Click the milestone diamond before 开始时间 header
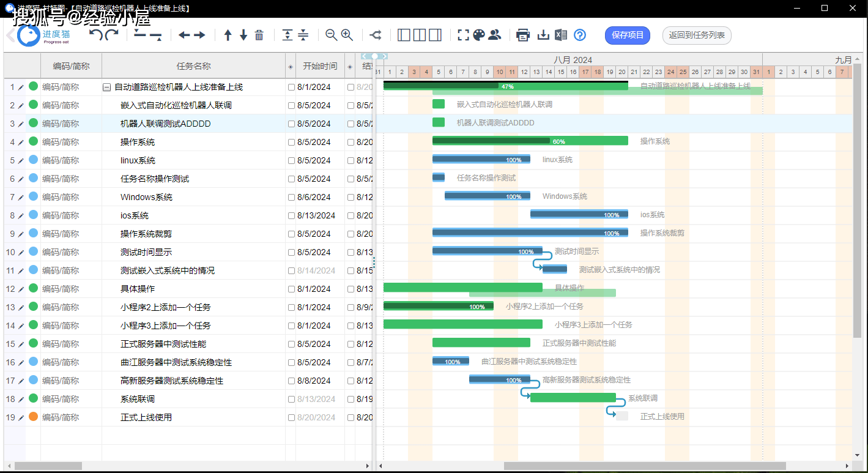The width and height of the screenshot is (868, 473). (x=291, y=66)
